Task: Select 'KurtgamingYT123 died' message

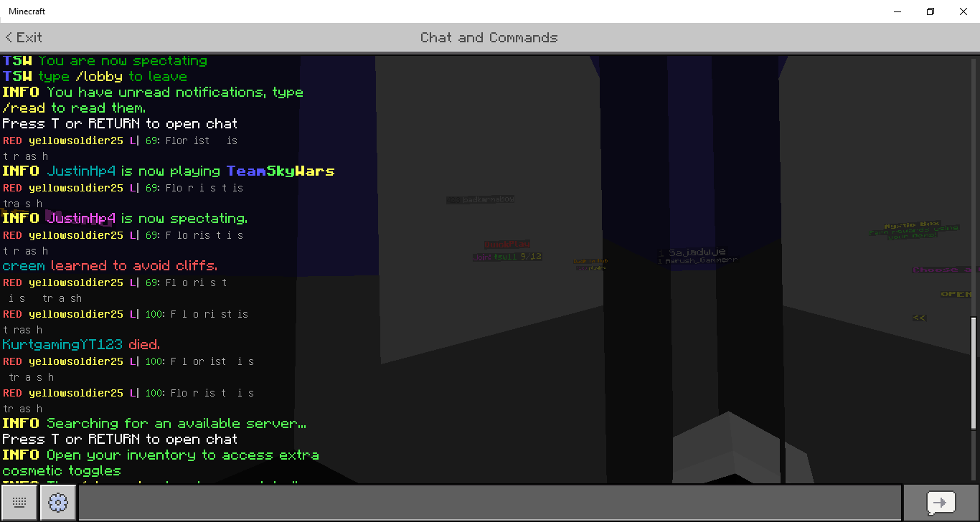Action: tap(81, 345)
